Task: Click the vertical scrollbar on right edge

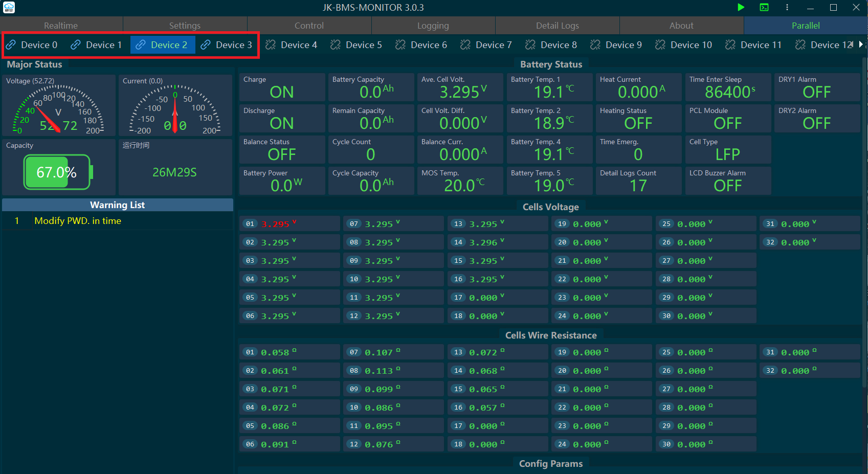Action: (x=864, y=205)
